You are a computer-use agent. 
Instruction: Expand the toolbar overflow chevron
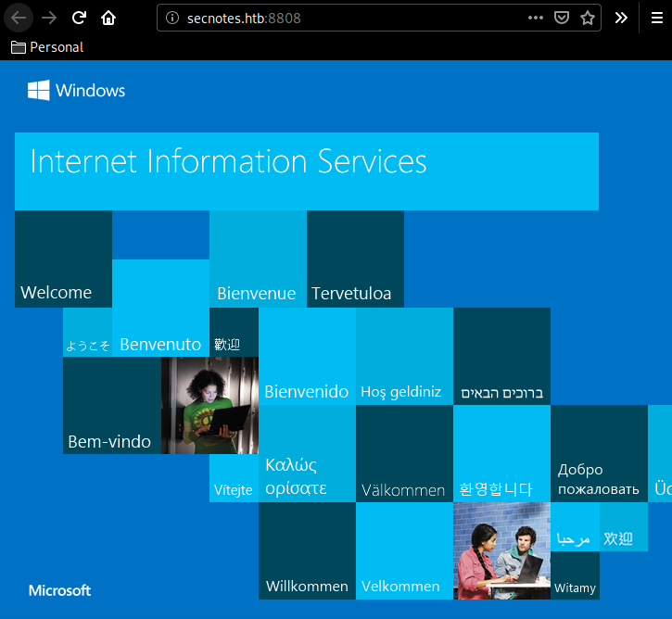[x=621, y=18]
